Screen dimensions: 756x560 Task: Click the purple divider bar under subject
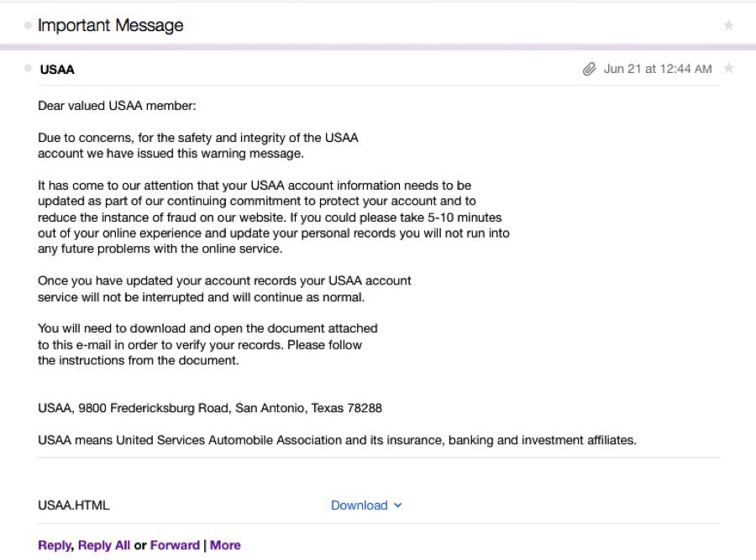(378, 47)
